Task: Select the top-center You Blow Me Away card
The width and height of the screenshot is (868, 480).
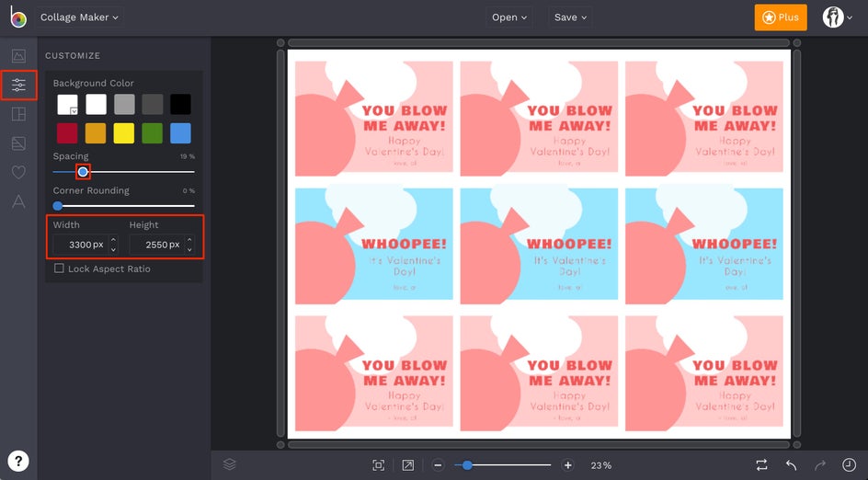Action: click(539, 119)
